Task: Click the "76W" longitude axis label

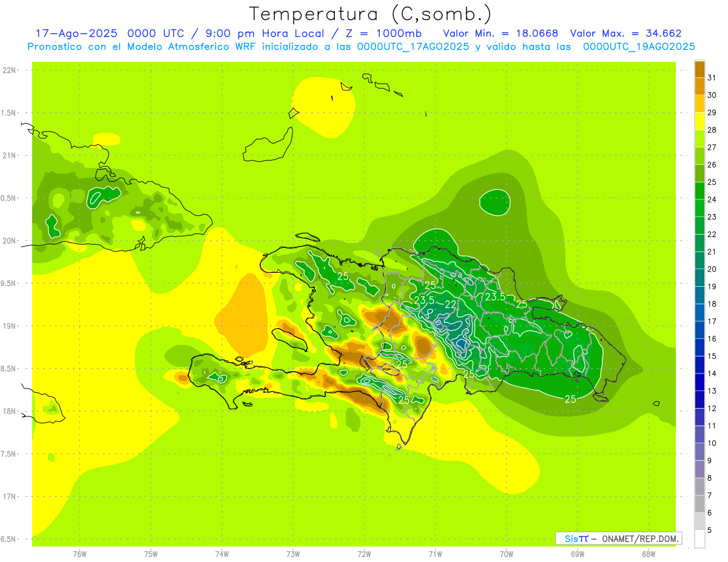Action: pos(79,554)
